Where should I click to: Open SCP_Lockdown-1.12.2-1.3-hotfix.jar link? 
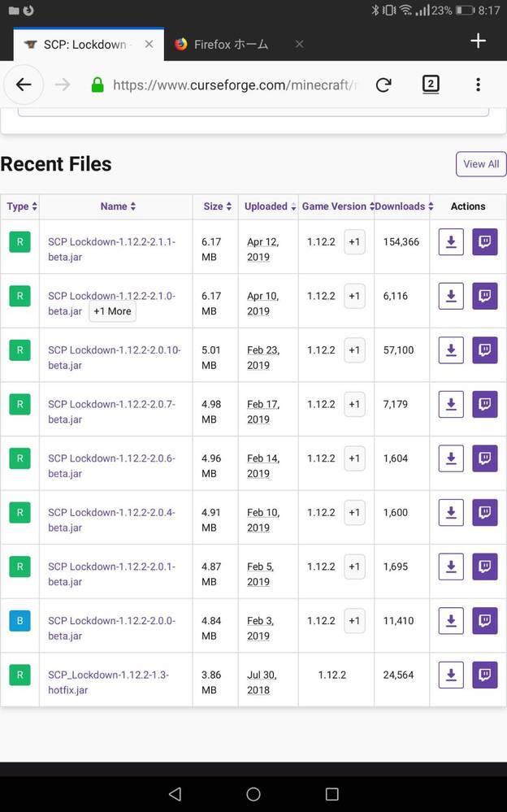coord(108,682)
